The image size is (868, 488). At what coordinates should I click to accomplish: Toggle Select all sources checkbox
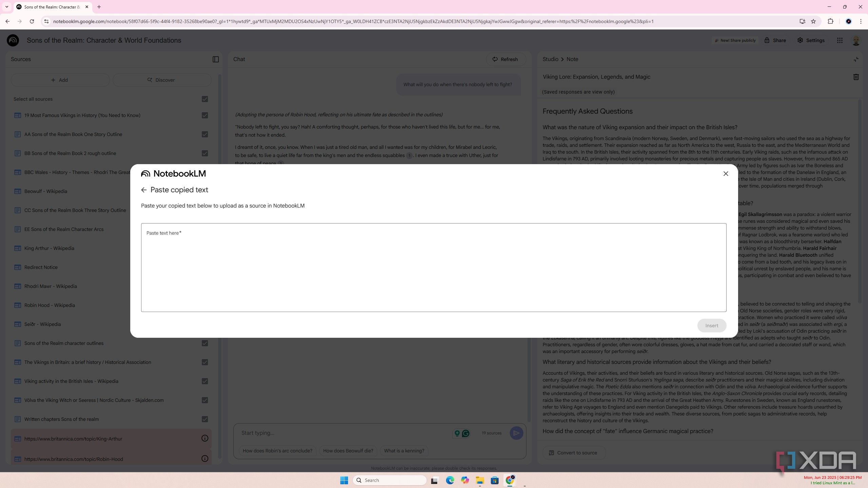click(205, 99)
